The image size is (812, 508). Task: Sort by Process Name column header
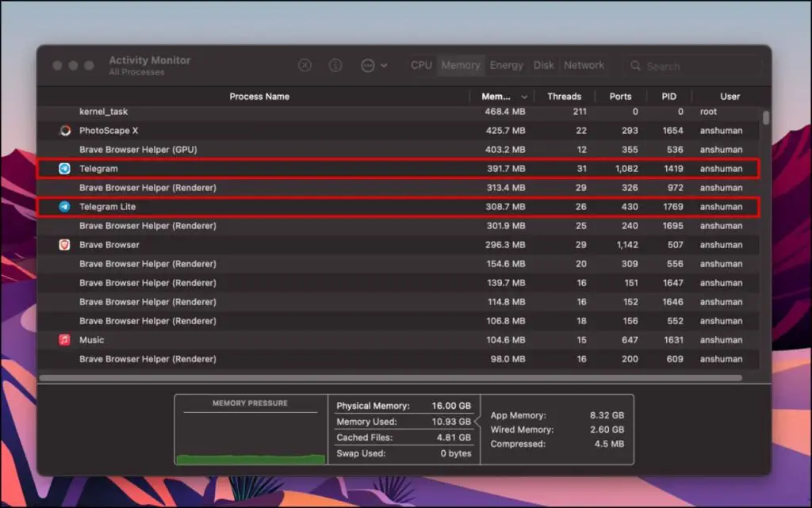[259, 97]
